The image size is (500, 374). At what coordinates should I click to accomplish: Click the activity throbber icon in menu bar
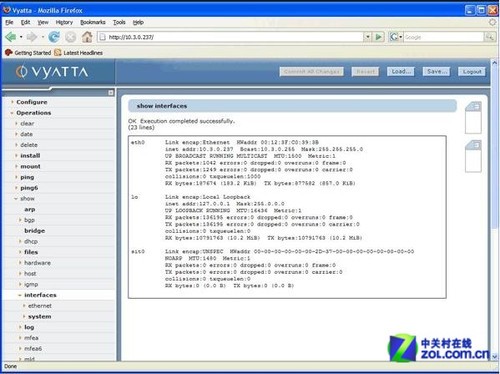coord(492,22)
